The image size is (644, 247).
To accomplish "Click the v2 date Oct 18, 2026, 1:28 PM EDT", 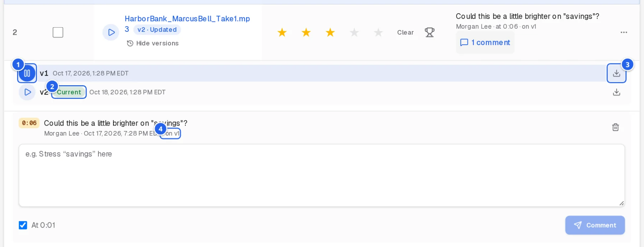I will tap(127, 92).
